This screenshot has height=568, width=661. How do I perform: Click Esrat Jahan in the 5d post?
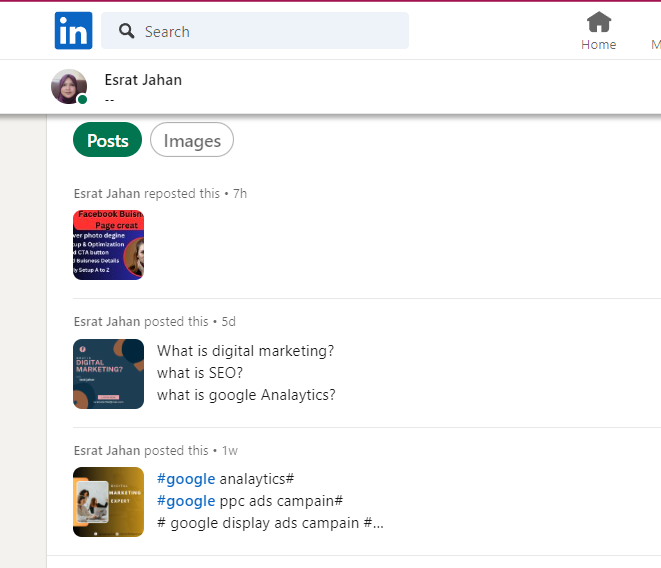[107, 322]
